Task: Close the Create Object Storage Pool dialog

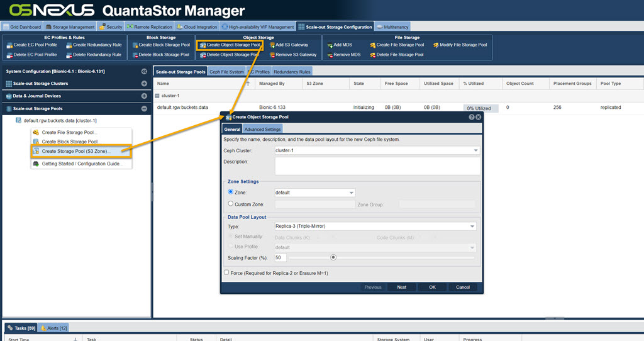Action: click(478, 117)
